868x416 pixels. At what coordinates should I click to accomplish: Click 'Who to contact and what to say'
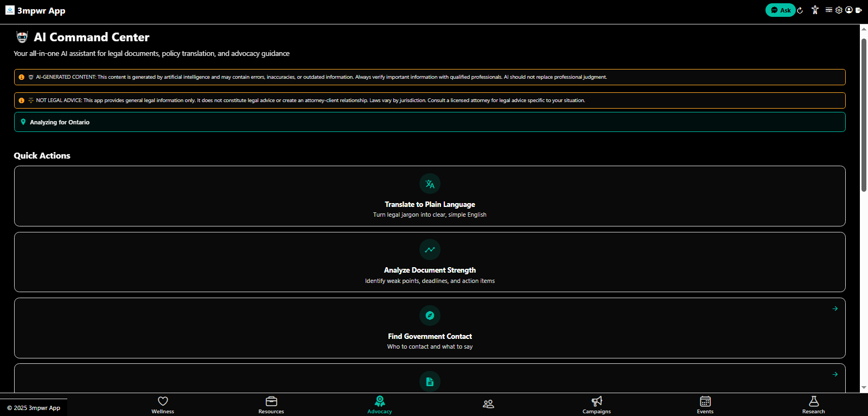(x=430, y=346)
